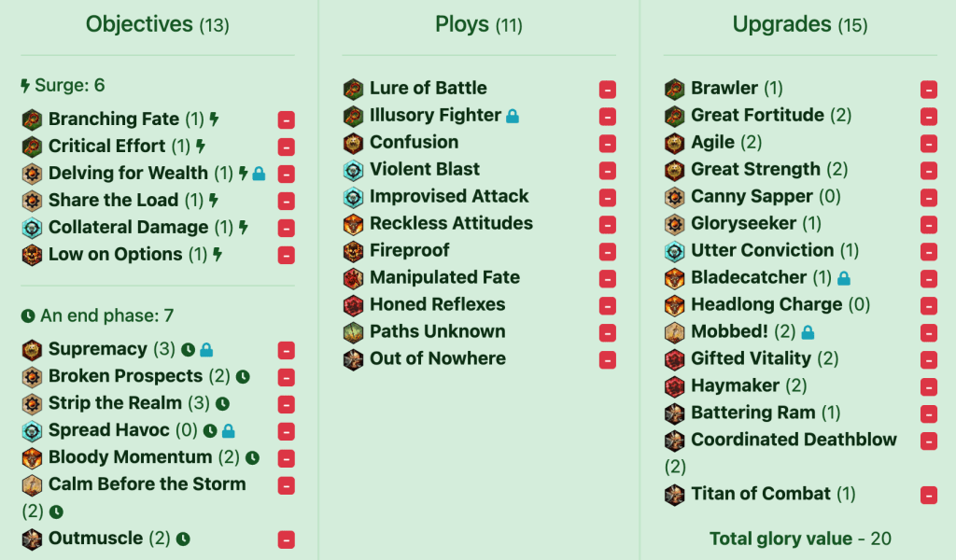This screenshot has height=560, width=956.
Task: Remove Confusion ploy with its minus button
Action: [x=608, y=144]
